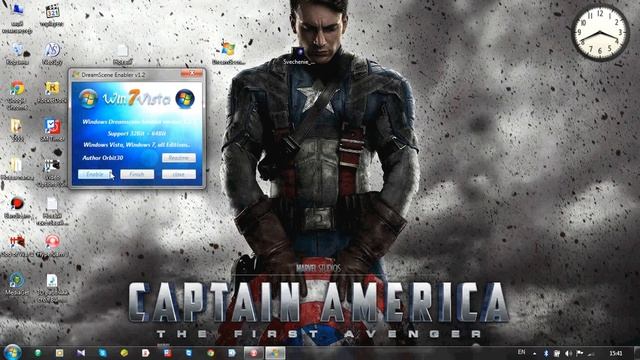Click the 15:41 system clock
This screenshot has width=640, height=360.
click(616, 353)
